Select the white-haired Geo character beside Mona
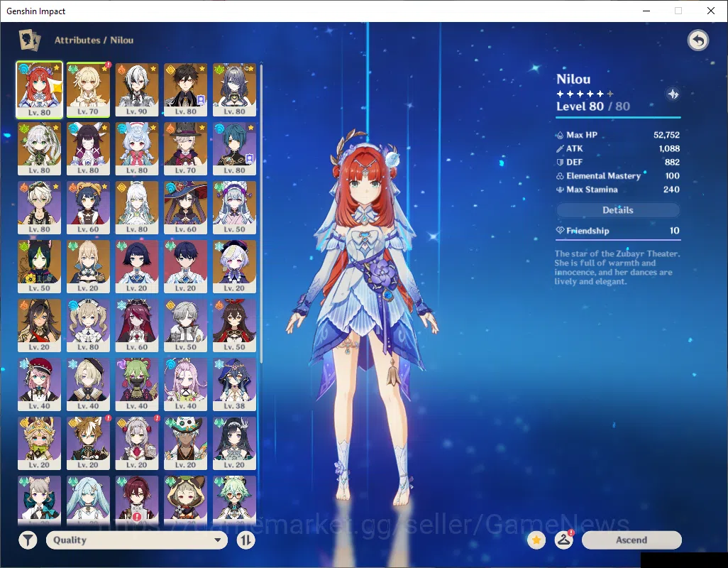Screen dimensions: 728x568 coord(137,207)
